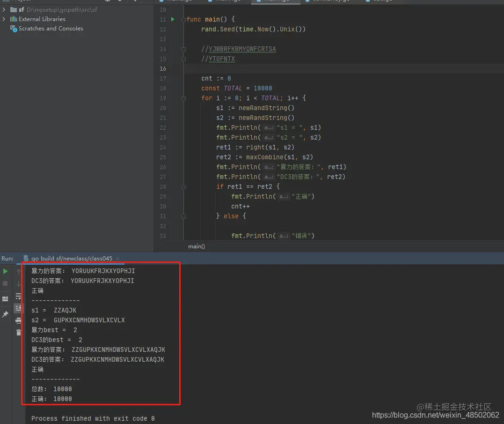504x424 pixels.
Task: Click the maxCombine(s1, s2) call
Action: (x=279, y=157)
